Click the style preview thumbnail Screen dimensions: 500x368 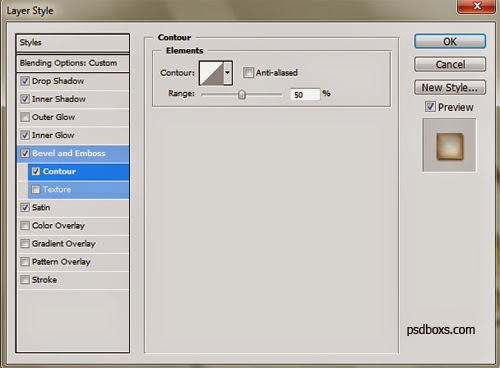click(x=449, y=145)
